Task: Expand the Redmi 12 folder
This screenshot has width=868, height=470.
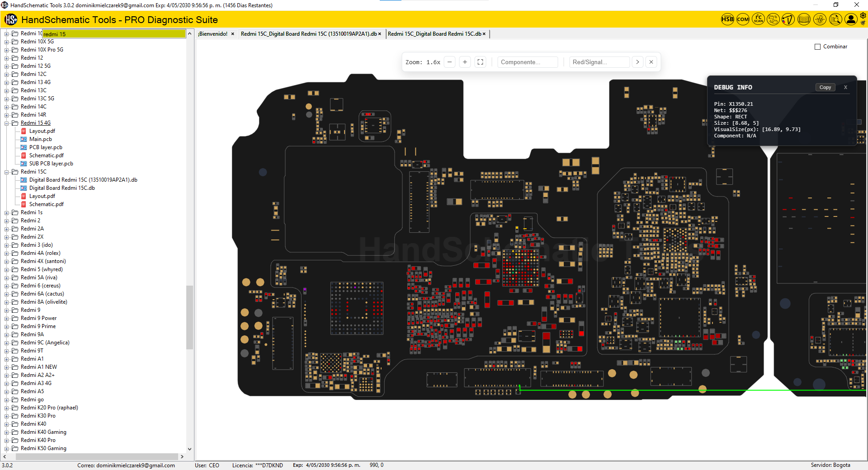Action: pyautogui.click(x=7, y=58)
